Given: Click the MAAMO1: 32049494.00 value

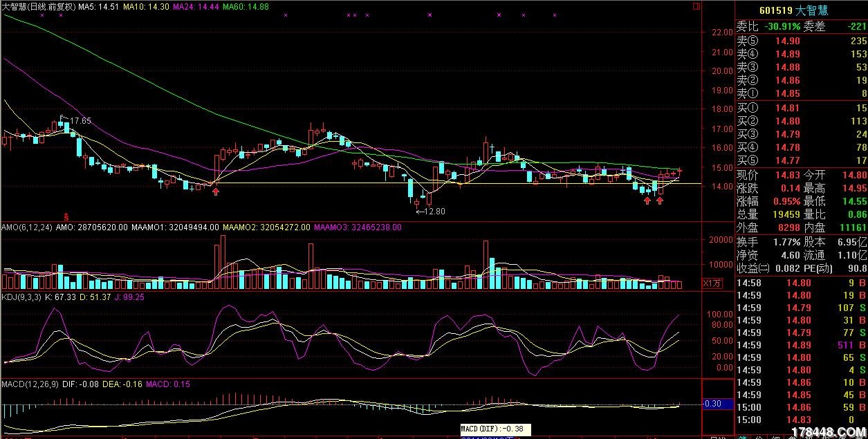Looking at the screenshot, I should (x=175, y=227).
